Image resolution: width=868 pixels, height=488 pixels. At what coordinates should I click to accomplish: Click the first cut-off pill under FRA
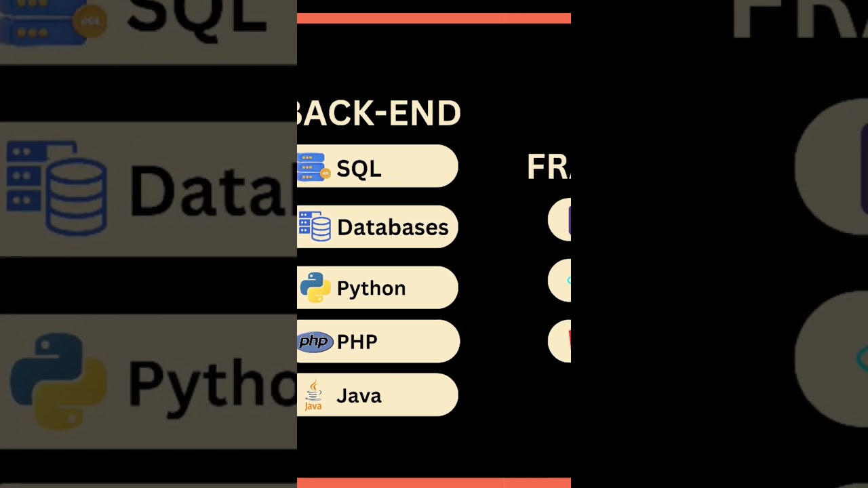pos(559,220)
